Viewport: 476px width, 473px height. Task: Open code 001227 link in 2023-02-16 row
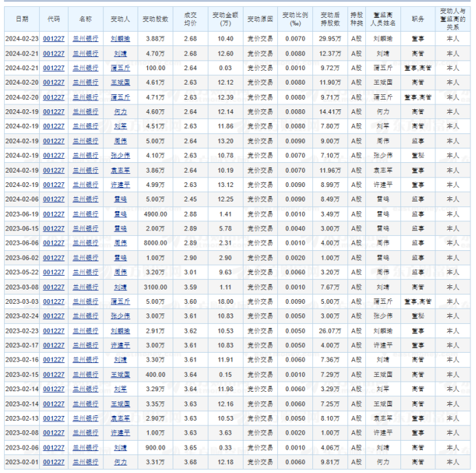point(54,360)
